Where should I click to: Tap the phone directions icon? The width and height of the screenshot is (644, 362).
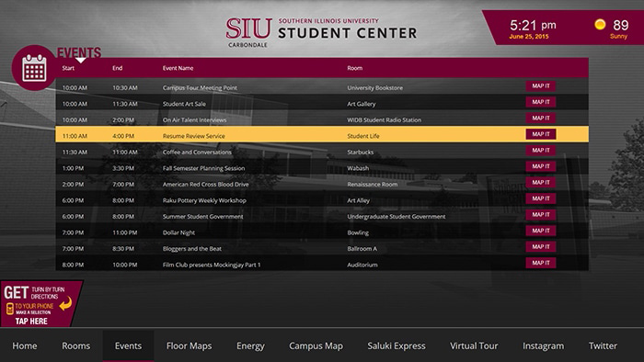coord(10,309)
